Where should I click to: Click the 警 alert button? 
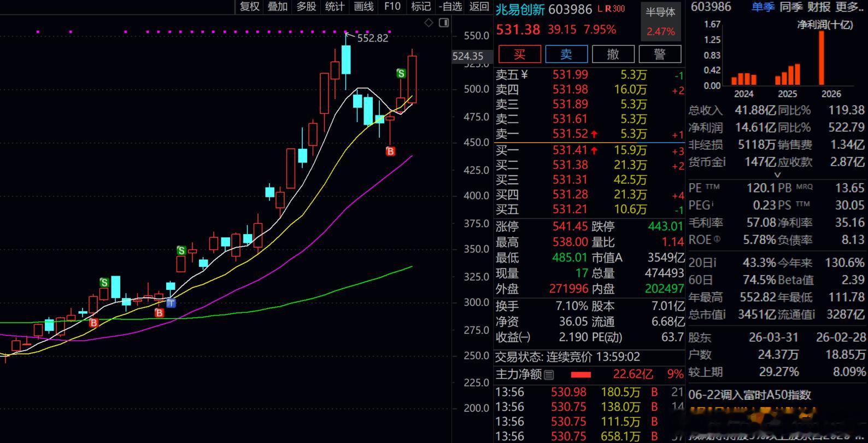click(x=660, y=54)
